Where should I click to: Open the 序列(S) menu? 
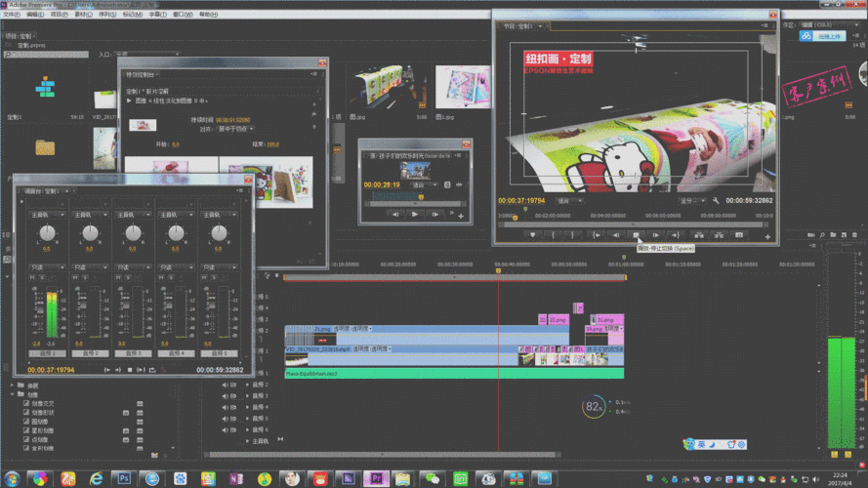[106, 15]
